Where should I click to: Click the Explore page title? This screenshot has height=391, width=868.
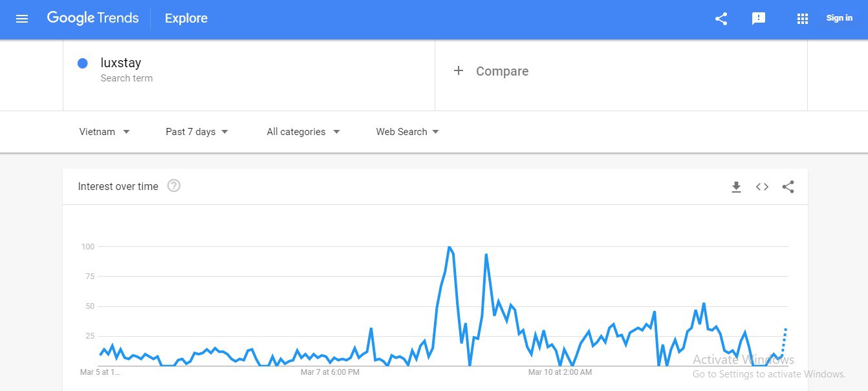pyautogui.click(x=186, y=19)
